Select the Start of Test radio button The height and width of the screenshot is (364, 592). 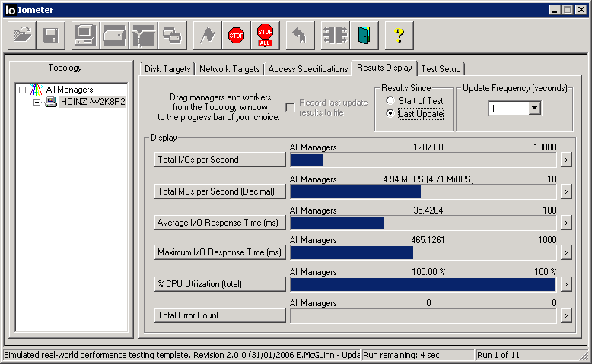coord(390,101)
